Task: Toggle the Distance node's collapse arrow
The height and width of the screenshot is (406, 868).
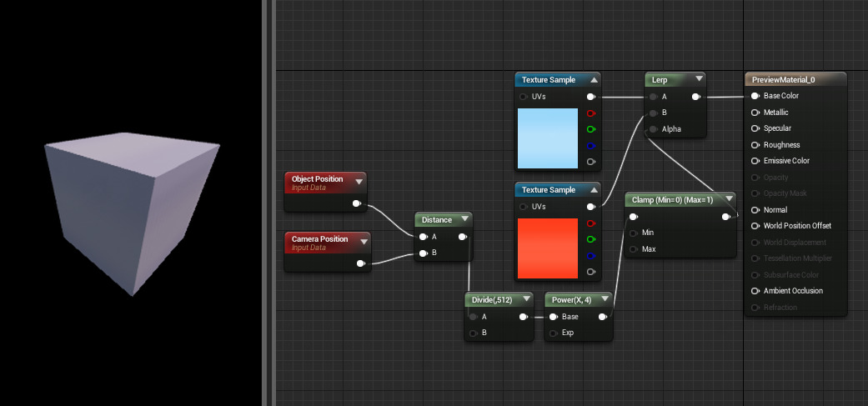Action: point(464,220)
